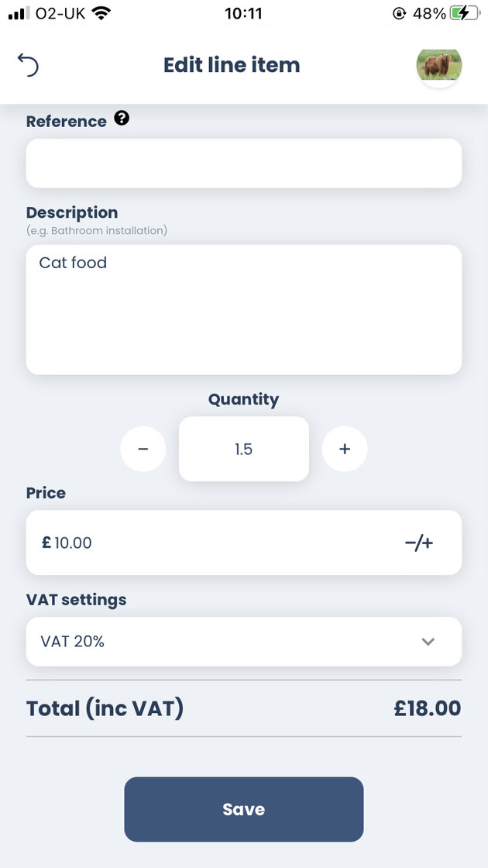
Task: Toggle the price sign −/+ button
Action: [419, 543]
